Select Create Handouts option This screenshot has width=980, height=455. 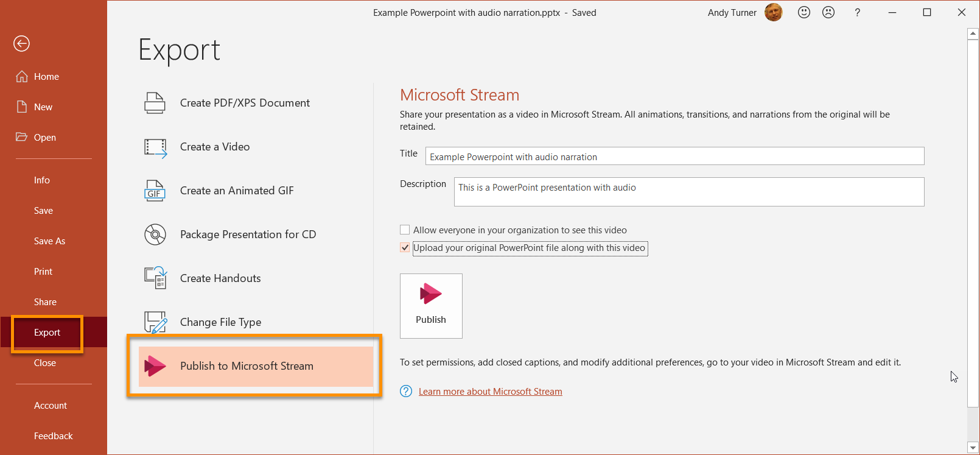pos(256,278)
